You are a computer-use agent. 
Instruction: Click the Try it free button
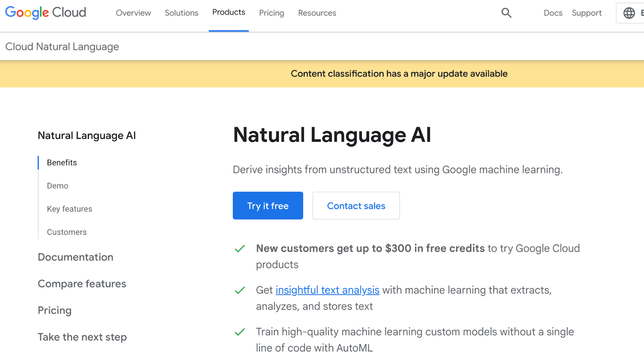(x=268, y=206)
